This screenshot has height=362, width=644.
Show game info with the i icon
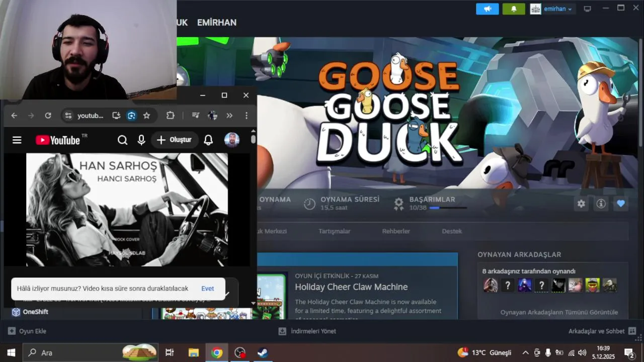(601, 204)
